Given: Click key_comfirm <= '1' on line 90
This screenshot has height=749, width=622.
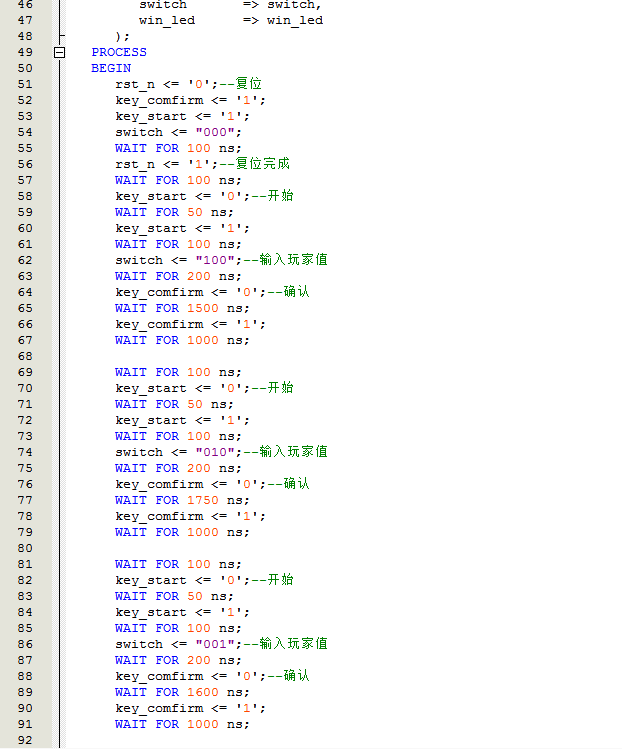Looking at the screenshot, I should coord(190,708).
